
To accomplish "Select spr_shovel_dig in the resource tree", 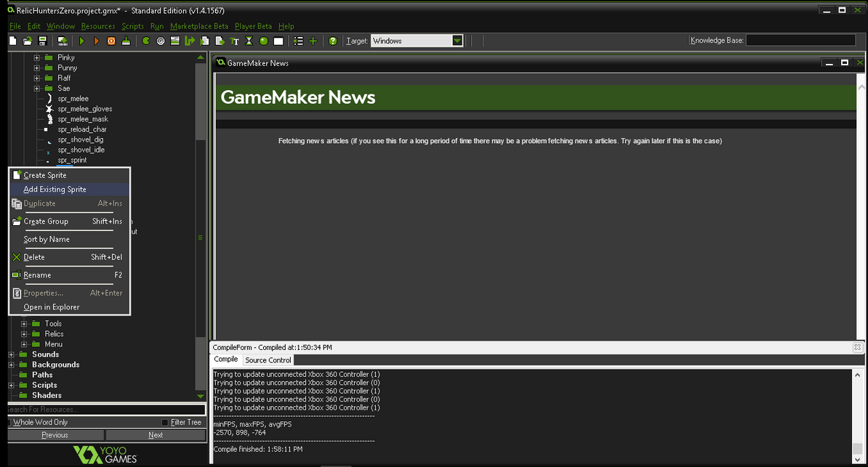I will coord(80,139).
